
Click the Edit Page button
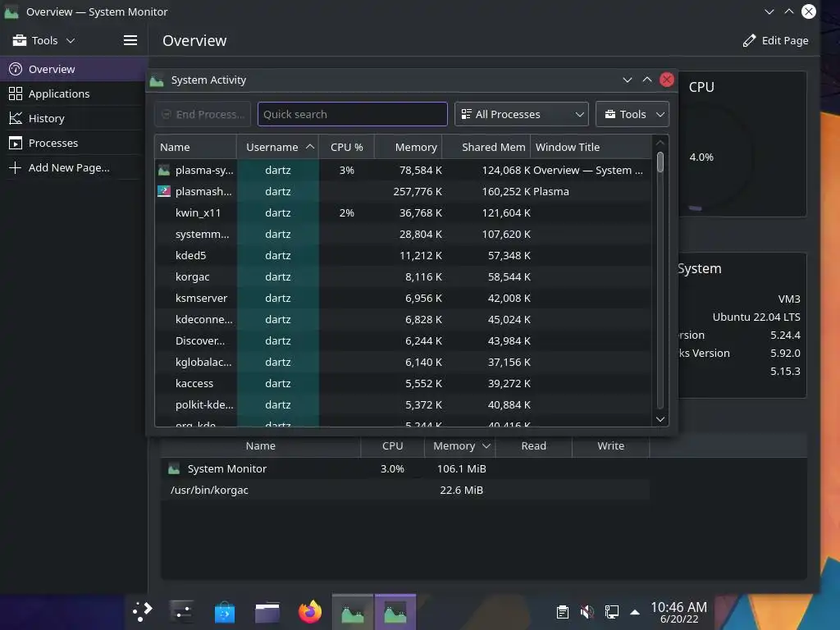click(775, 41)
